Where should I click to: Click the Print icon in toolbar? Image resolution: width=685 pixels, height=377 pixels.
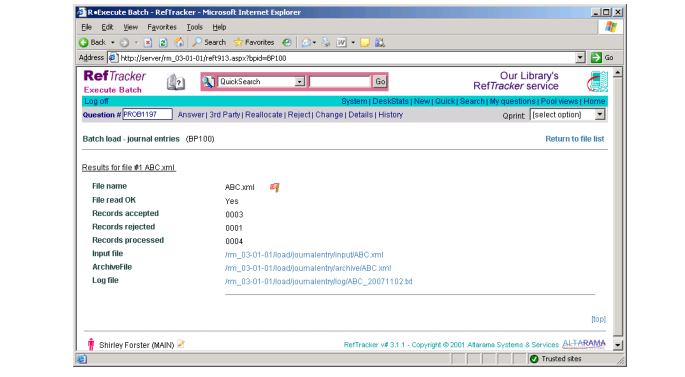(326, 42)
